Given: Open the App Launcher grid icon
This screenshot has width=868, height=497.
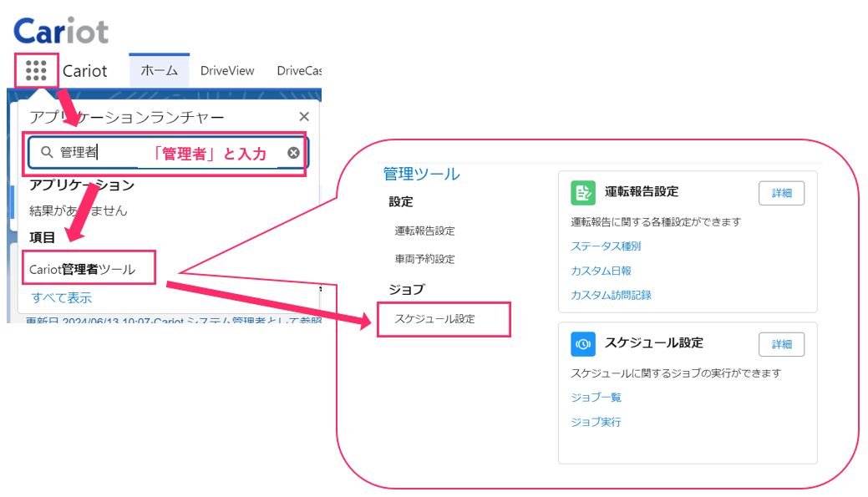Looking at the screenshot, I should pos(36,70).
